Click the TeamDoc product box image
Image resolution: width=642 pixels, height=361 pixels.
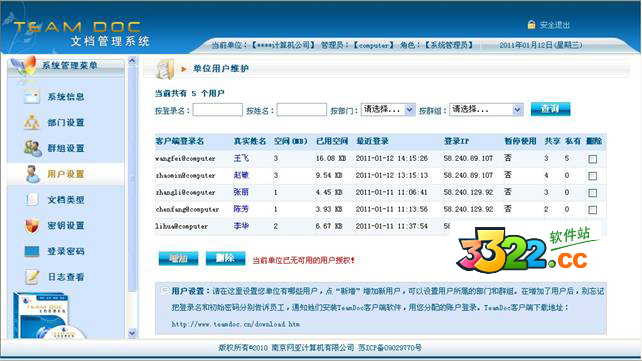[x=49, y=315]
